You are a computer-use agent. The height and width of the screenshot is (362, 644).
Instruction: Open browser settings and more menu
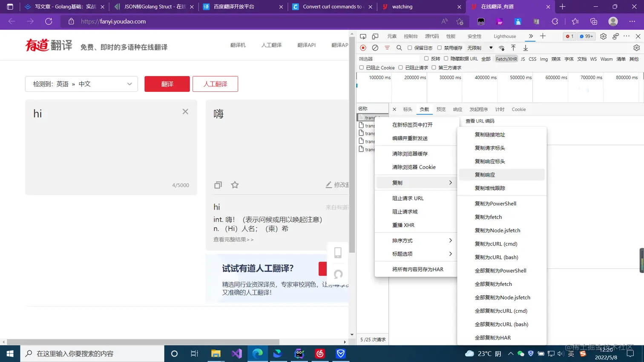pos(632,21)
